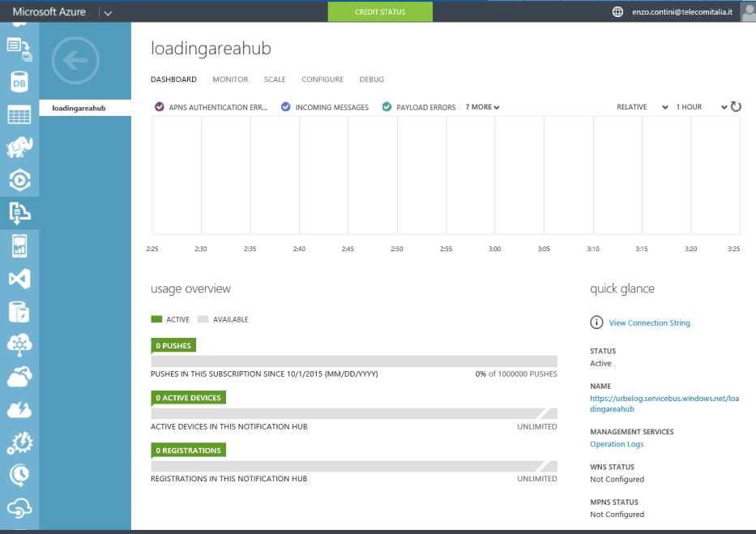Open the Operation Logs link

coord(617,444)
